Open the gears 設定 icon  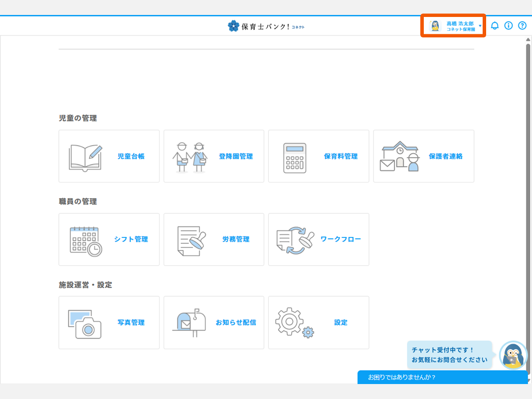294,323
